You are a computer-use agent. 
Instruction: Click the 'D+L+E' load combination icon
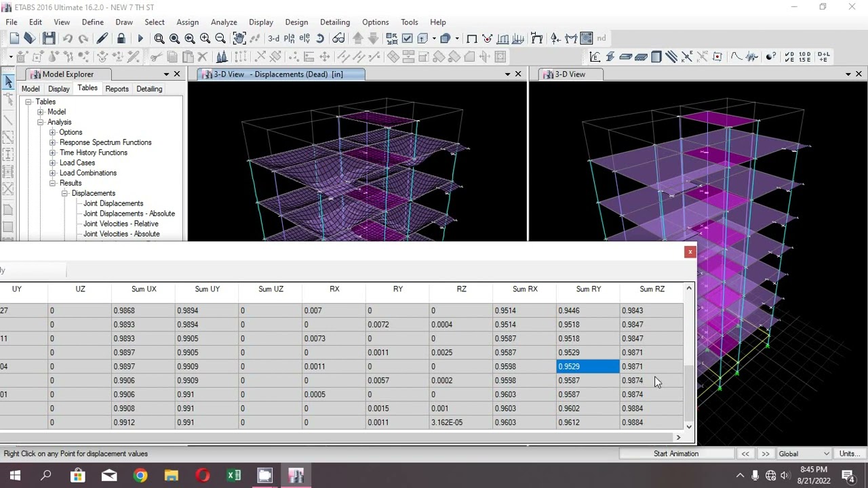click(x=823, y=57)
